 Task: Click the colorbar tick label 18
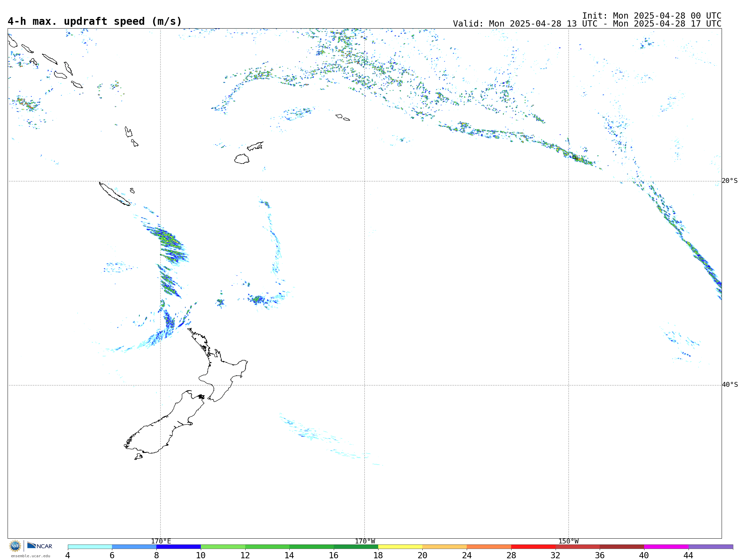(x=378, y=555)
